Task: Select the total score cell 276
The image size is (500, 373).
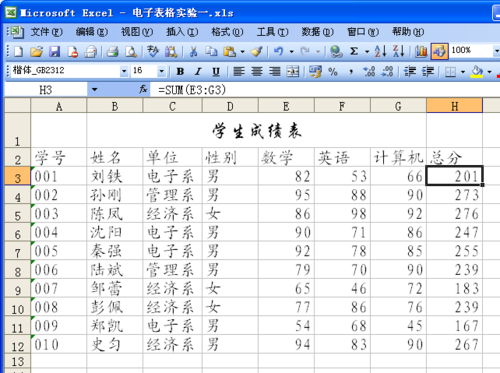Action: pos(454,214)
